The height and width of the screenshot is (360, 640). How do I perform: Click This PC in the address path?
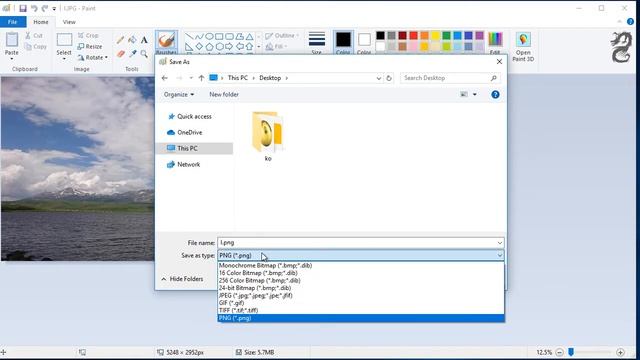pyautogui.click(x=238, y=78)
